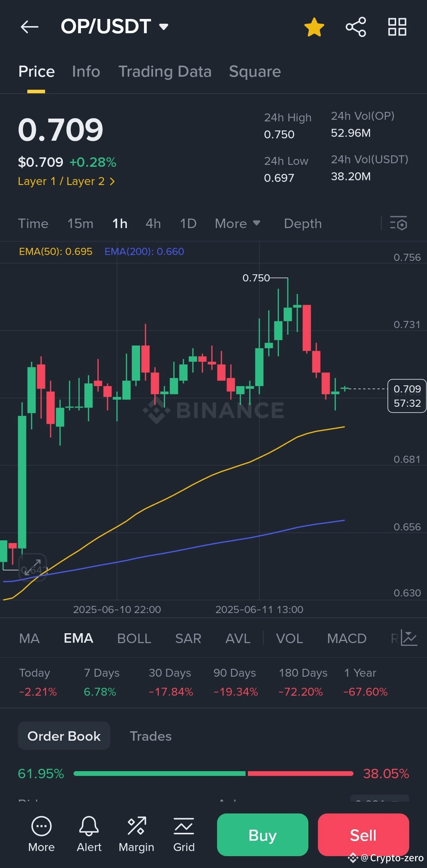Open the Layer 1 / Layer 2 category link
427x868 pixels.
66,181
